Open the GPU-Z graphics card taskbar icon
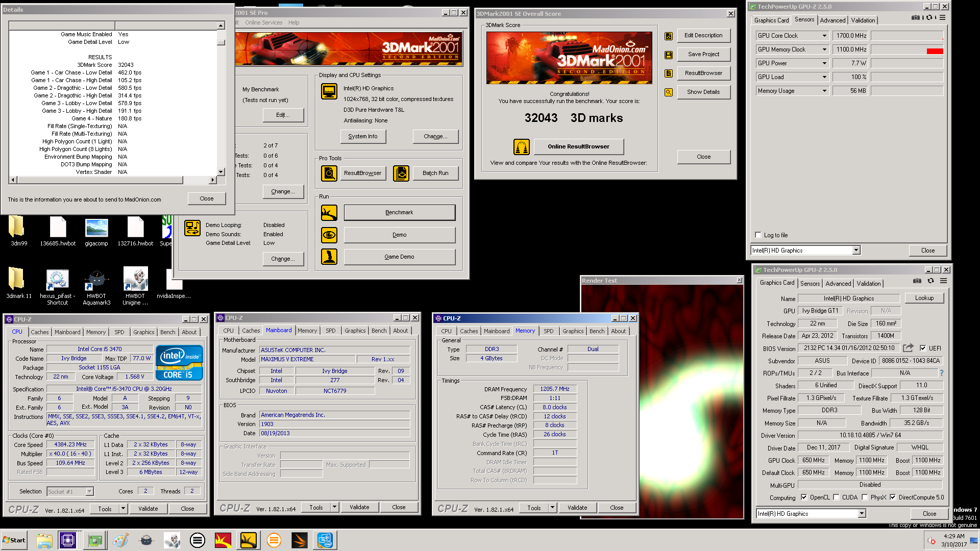980x551 pixels. click(x=95, y=540)
